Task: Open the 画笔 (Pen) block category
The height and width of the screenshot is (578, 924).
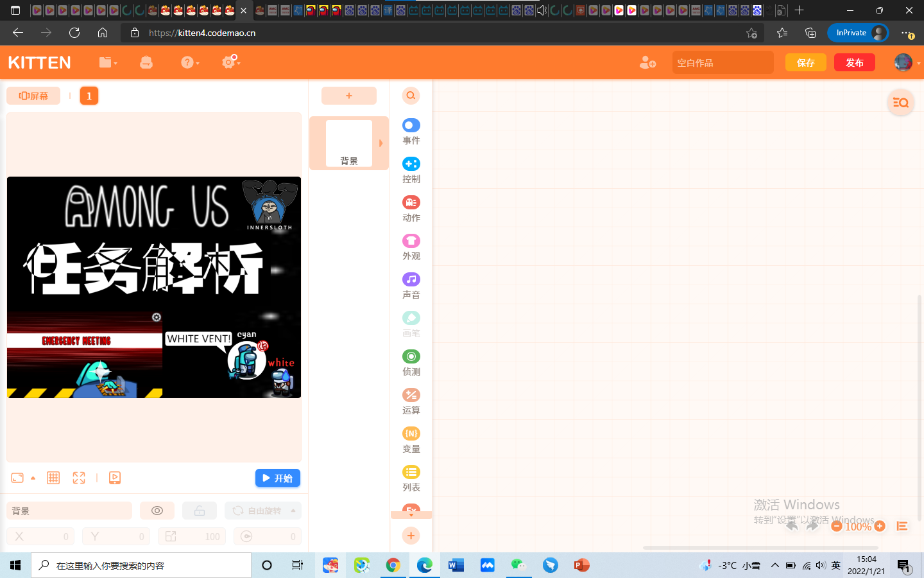Action: (411, 324)
